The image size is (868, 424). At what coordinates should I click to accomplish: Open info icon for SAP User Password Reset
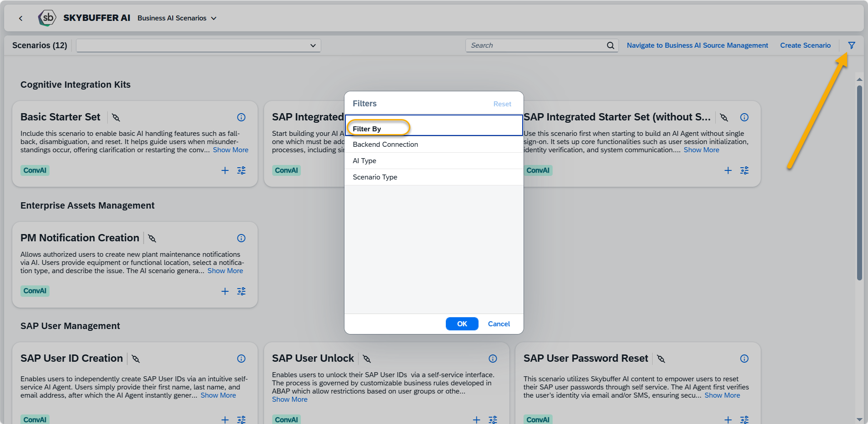pos(744,359)
